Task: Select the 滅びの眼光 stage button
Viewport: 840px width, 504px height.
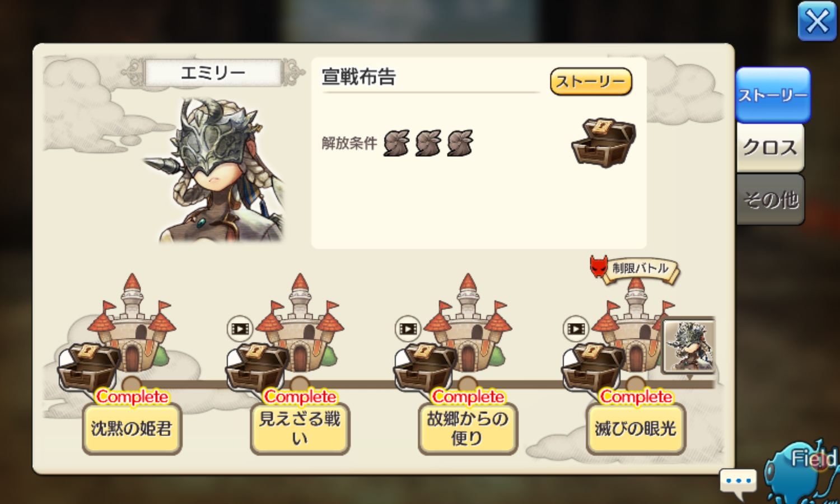Action: 636,429
